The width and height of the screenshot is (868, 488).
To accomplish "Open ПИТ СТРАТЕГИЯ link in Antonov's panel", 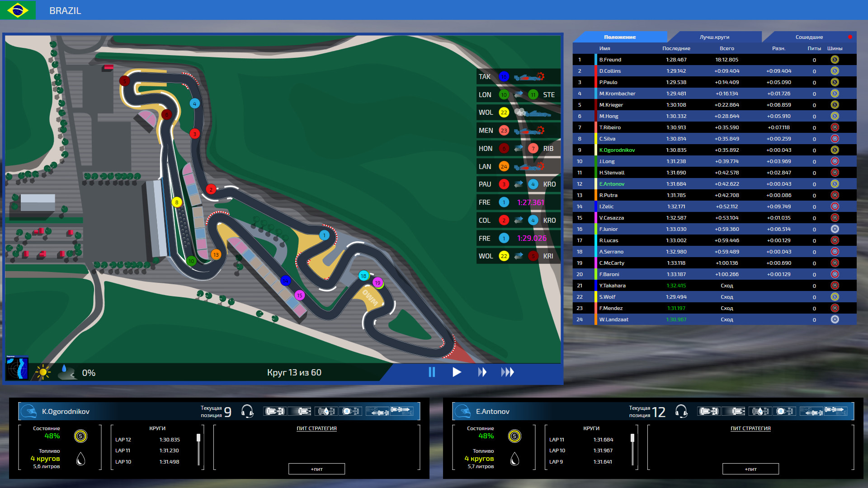I will coord(750,428).
